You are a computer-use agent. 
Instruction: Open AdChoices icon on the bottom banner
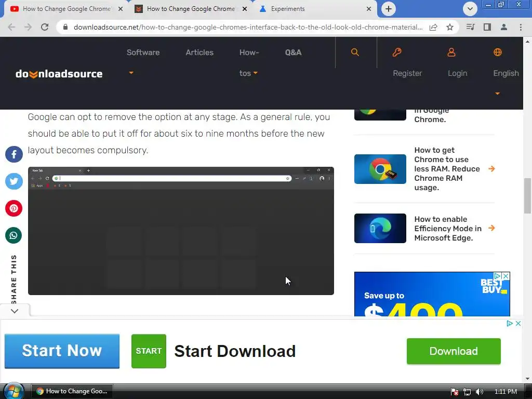click(509, 323)
